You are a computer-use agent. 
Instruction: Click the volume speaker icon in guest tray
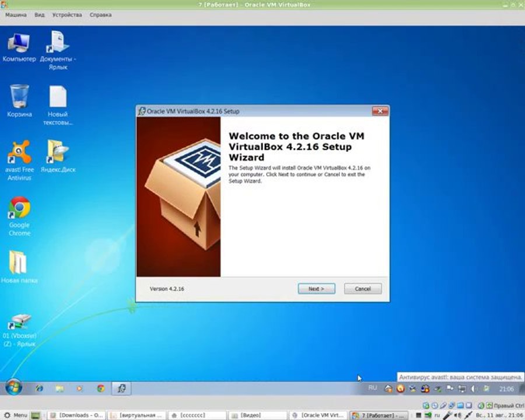click(474, 388)
